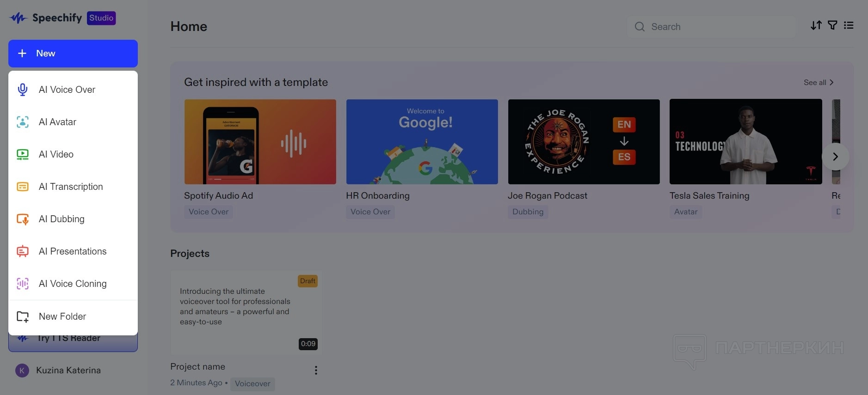Click the Home page heading
868x395 pixels.
click(189, 26)
